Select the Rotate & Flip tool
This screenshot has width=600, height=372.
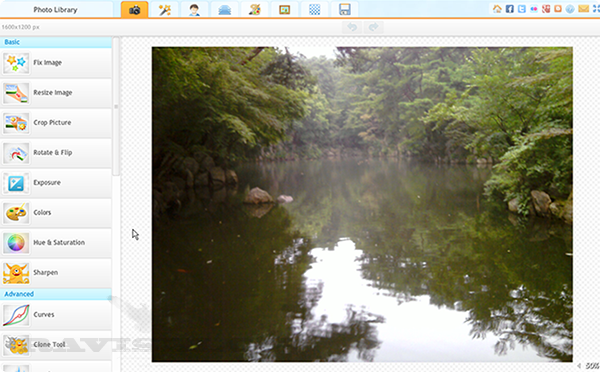[x=56, y=153]
